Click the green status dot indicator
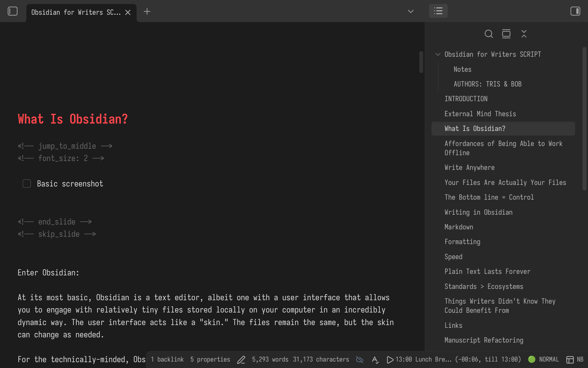Viewport: 588px width, 368px height. point(532,359)
